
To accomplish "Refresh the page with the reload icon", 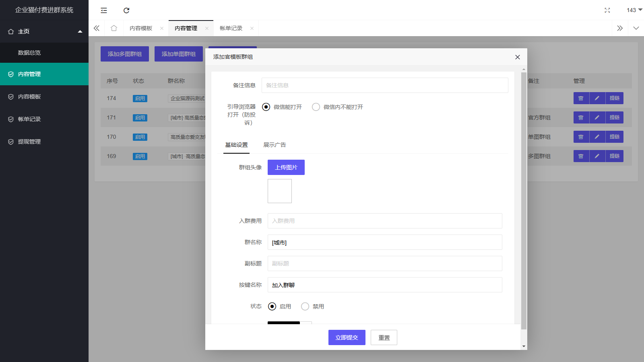I will (127, 10).
